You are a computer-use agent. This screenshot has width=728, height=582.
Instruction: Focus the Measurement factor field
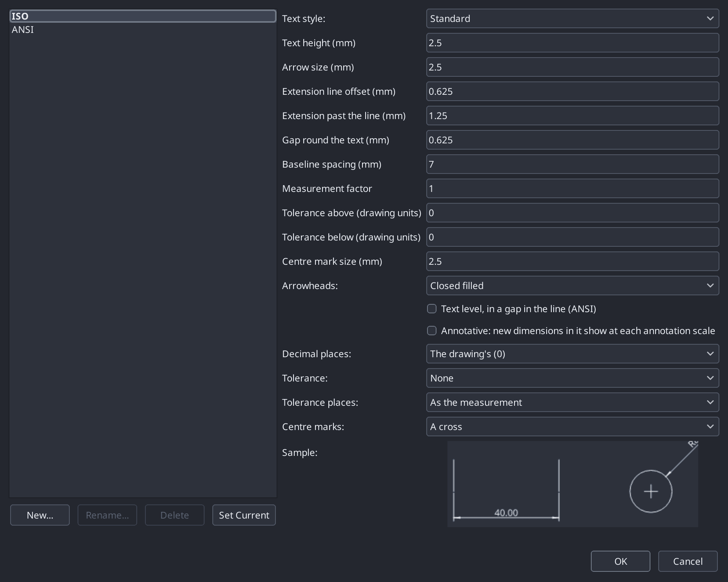coord(572,188)
